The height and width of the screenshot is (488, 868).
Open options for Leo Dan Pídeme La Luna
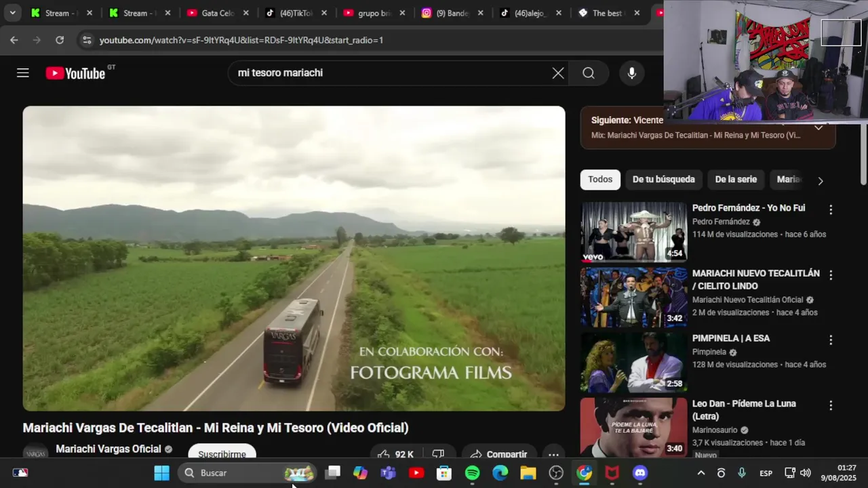coord(831,405)
